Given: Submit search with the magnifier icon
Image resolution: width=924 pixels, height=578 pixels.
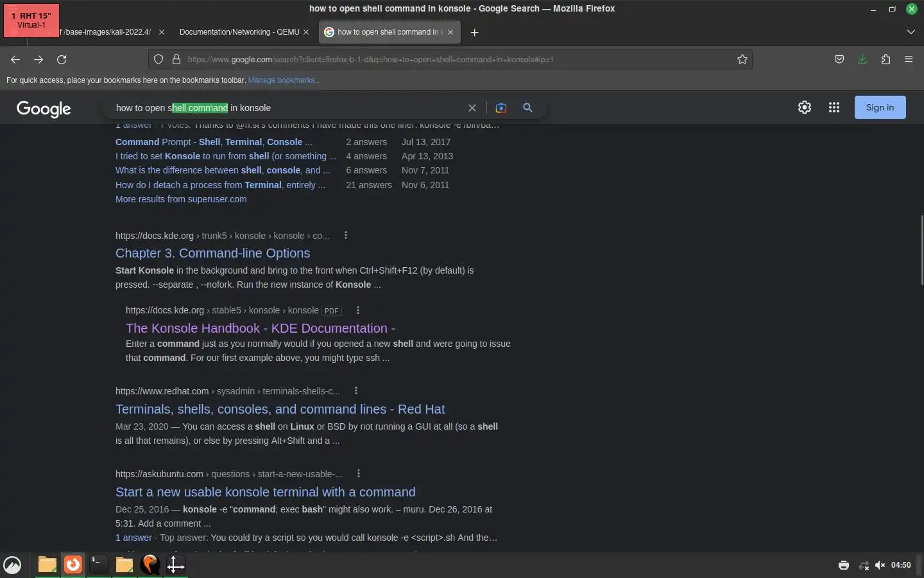Looking at the screenshot, I should click(x=527, y=108).
